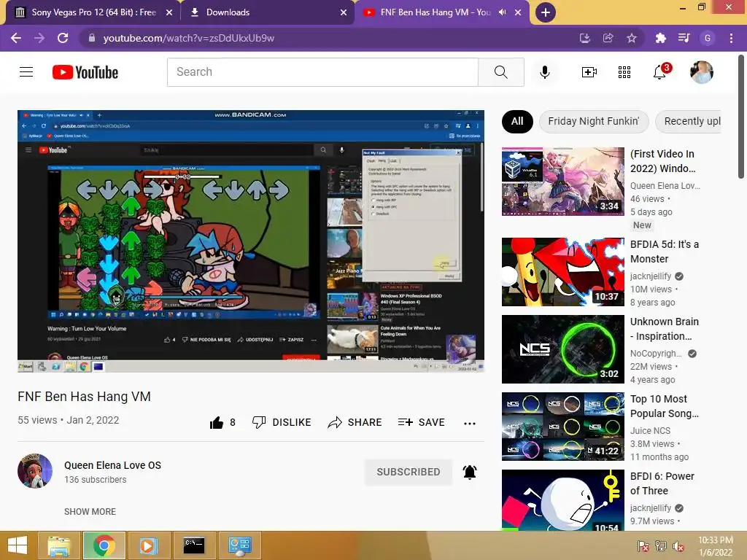
Task: Open the browser profile G icon
Action: [x=708, y=38]
